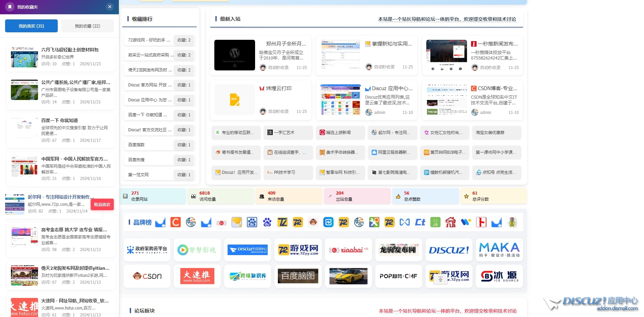The width and height of the screenshot is (644, 317).
Task: Click the orange CSDN 'C' brand icon
Action: (175, 222)
